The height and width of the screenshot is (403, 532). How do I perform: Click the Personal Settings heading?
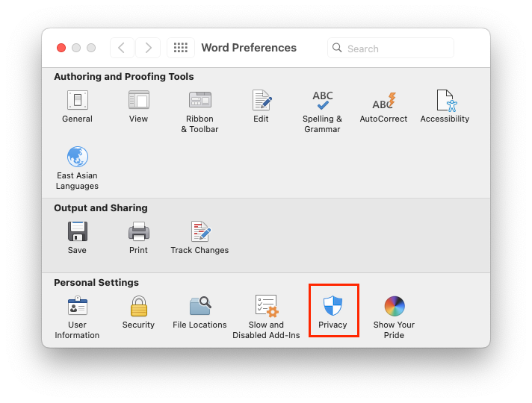click(x=96, y=283)
